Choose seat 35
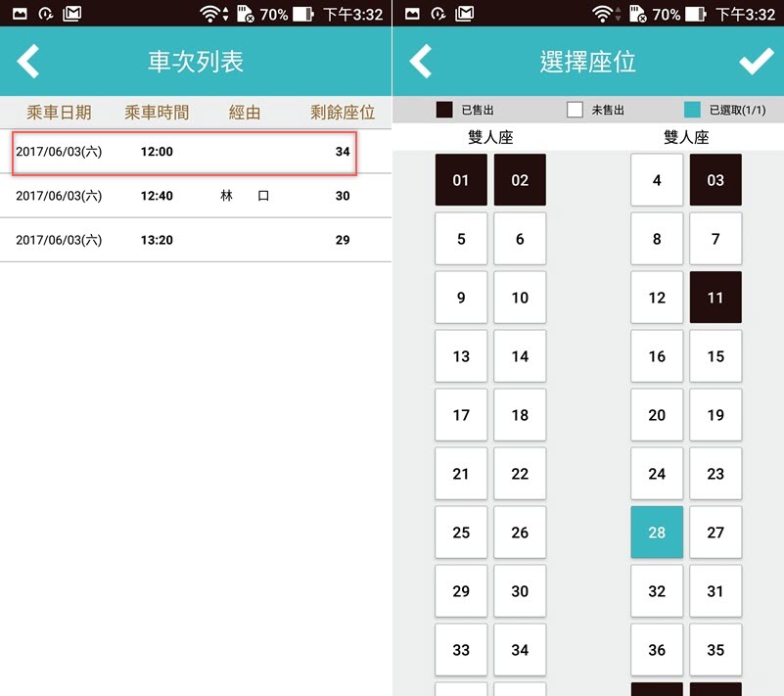 715,650
